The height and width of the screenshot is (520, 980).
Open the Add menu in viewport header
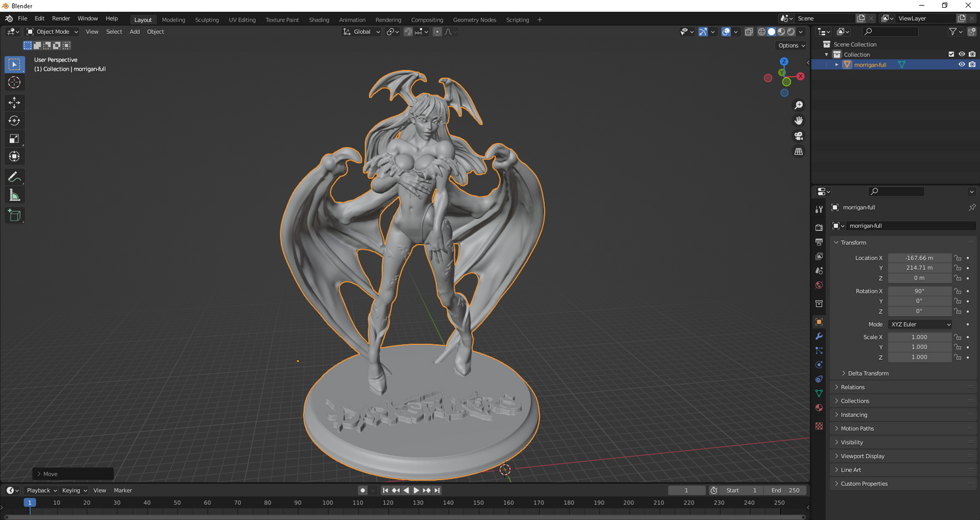coord(135,31)
